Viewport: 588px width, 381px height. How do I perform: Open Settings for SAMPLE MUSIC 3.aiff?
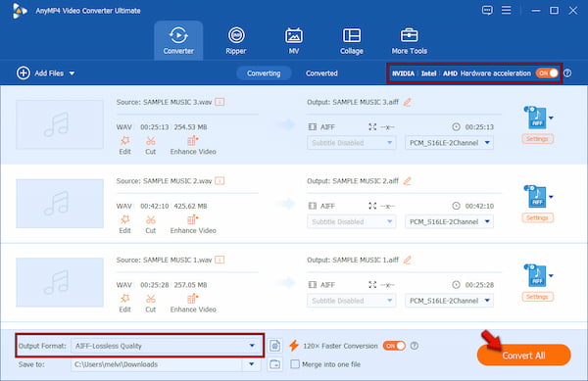click(x=537, y=139)
